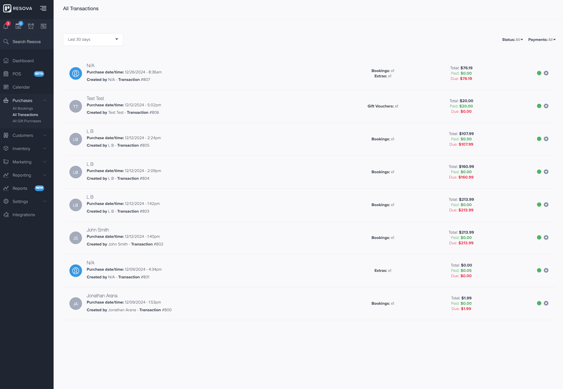Click the Dashboard home icon

coord(6,61)
